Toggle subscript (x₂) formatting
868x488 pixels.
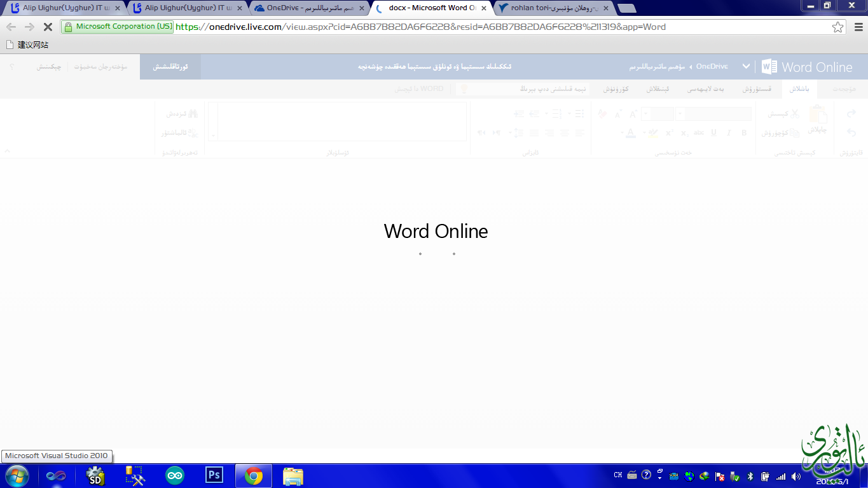684,132
